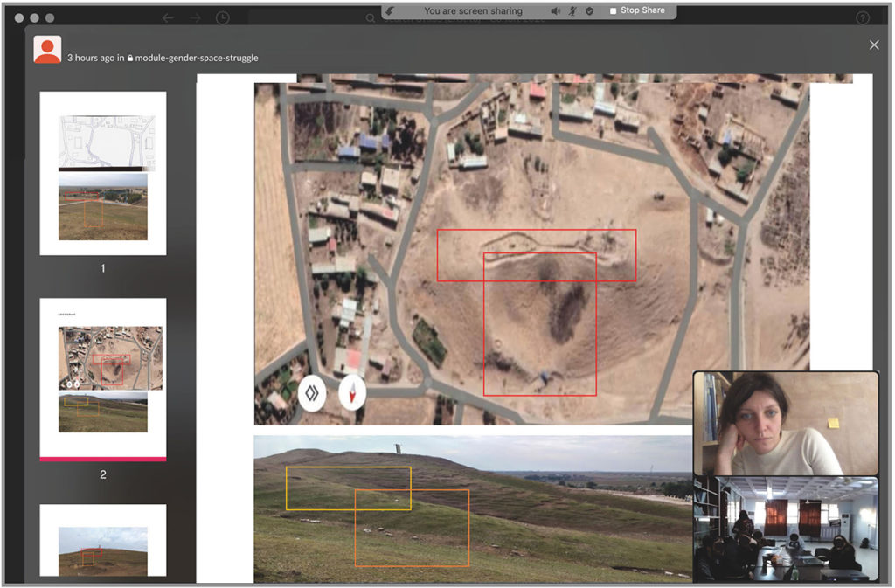Click the forward arrow in the window toolbar
This screenshot has width=895, height=588.
point(196,18)
